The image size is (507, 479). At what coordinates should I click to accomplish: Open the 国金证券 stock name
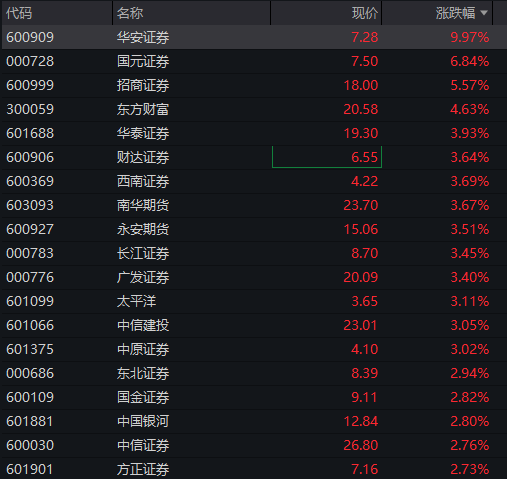coord(143,397)
